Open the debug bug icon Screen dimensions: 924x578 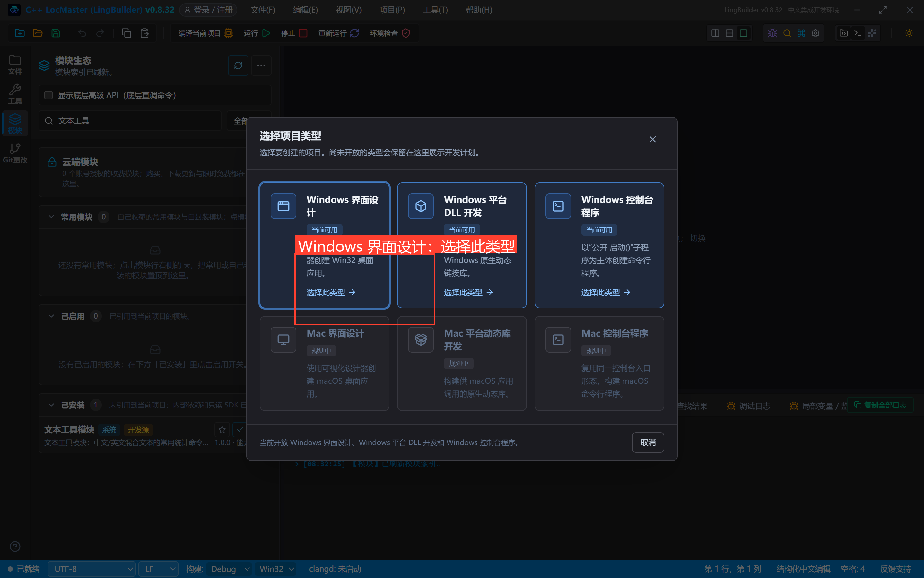pyautogui.click(x=772, y=33)
